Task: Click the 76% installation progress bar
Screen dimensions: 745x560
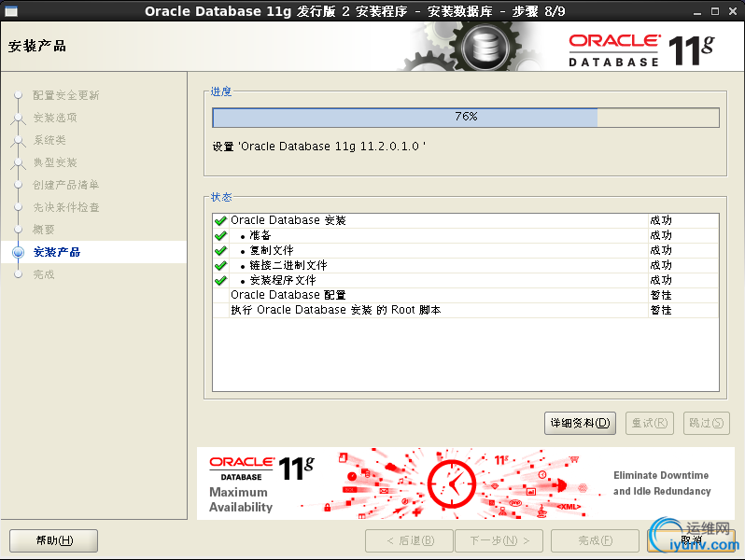Action: (466, 118)
